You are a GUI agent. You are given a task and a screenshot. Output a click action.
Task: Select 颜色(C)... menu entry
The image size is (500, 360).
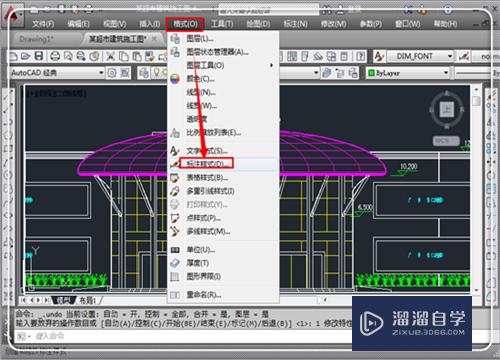223,79
